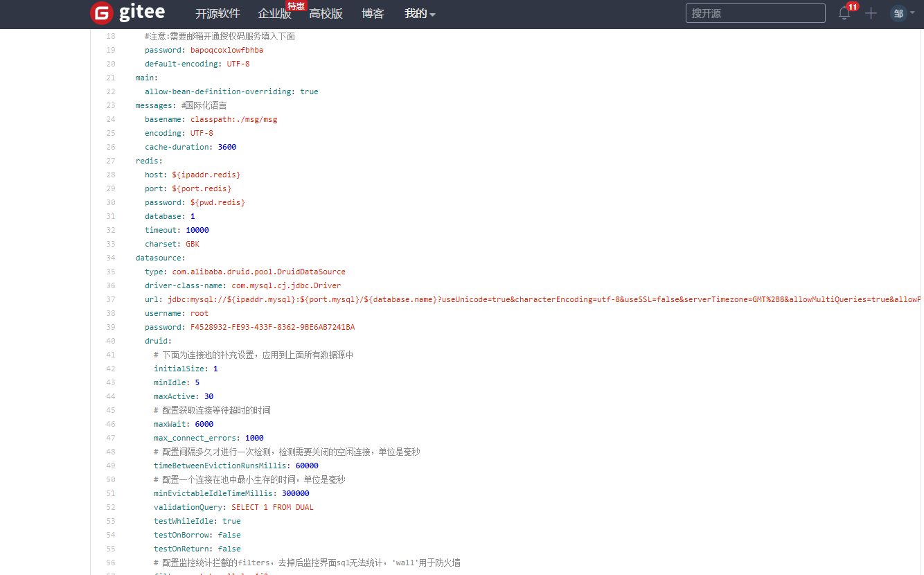
Task: Open the notifications bell icon
Action: tap(844, 13)
